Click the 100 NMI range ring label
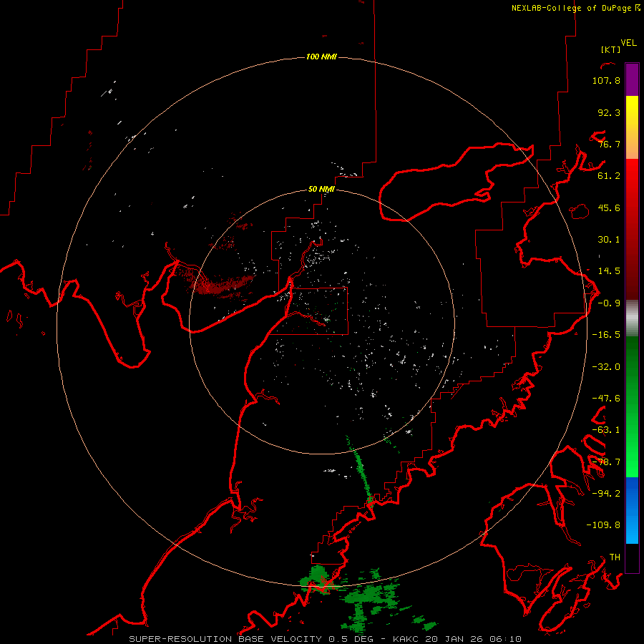This screenshot has height=644, width=644. [321, 57]
